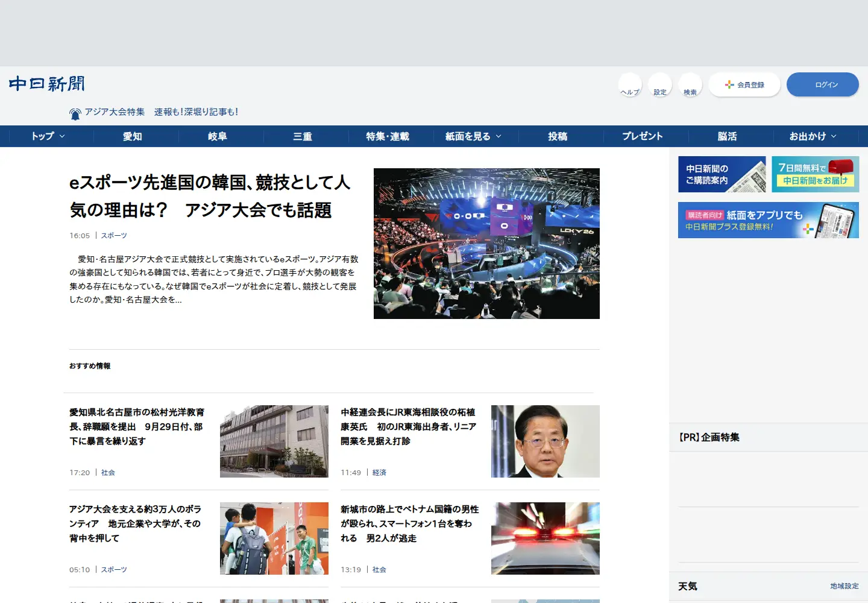Open 7日間無料で中日新聞をお届け banner
Image resolution: width=868 pixels, height=603 pixels.
(816, 174)
